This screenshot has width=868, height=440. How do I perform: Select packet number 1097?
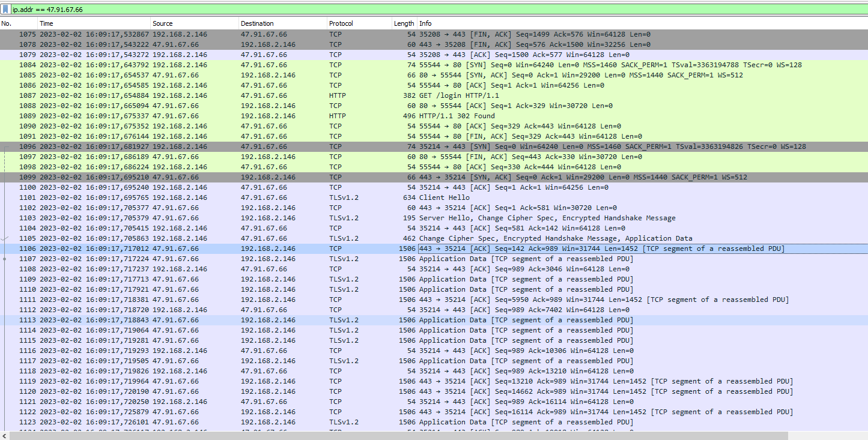tap(434, 157)
